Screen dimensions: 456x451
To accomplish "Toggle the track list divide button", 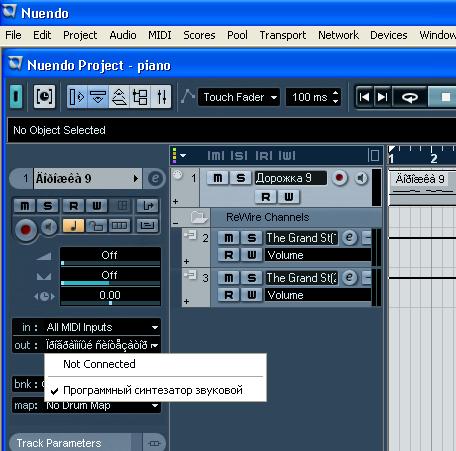I will pos(374,155).
